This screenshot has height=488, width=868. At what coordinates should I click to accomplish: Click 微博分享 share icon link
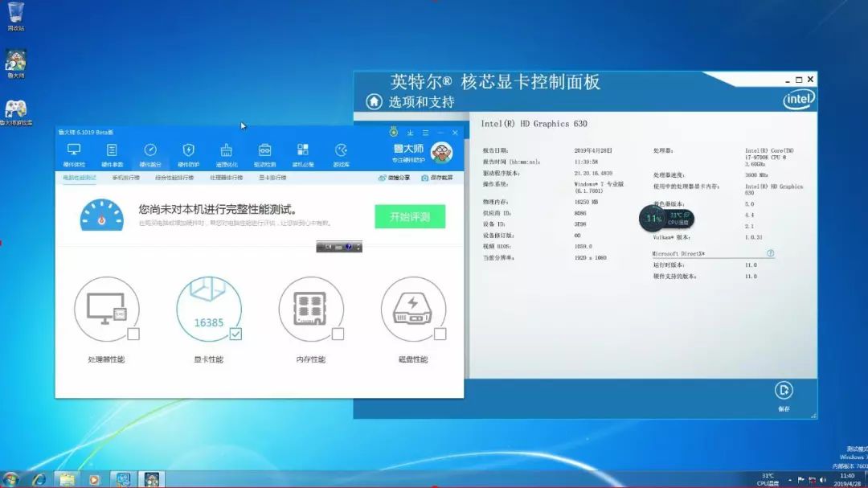point(394,178)
